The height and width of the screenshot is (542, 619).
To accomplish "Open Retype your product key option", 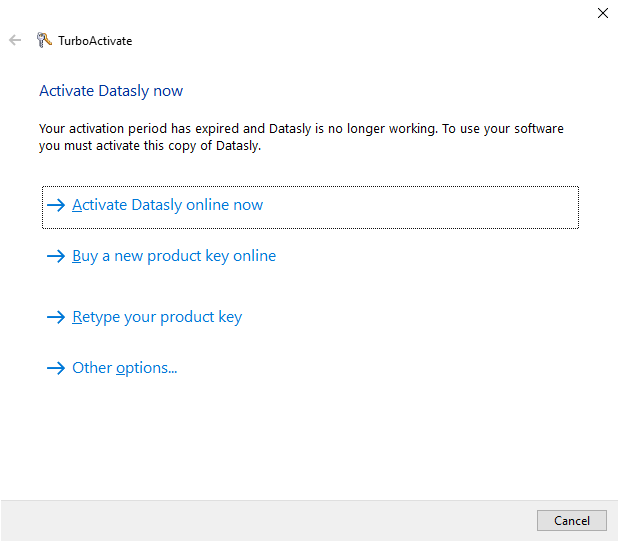I will tap(144, 317).
